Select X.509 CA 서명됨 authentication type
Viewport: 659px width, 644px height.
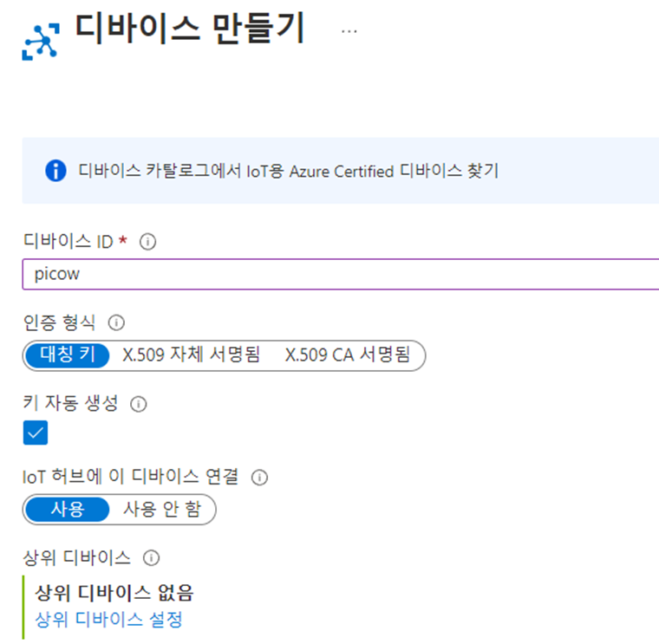click(x=348, y=355)
